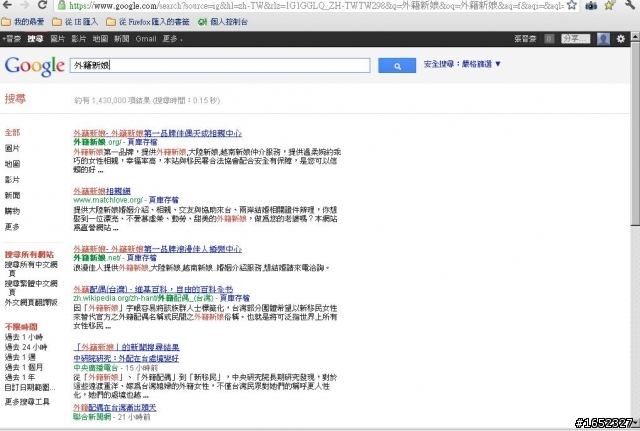Click the +profile name in black bar
Screen dimensions: 640x431
click(x=11, y=39)
